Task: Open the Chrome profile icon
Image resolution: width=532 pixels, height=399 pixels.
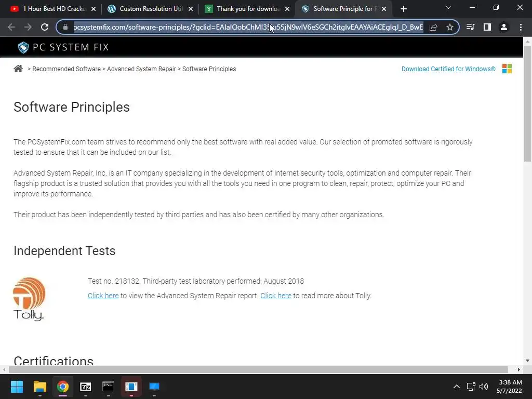Action: point(504,27)
